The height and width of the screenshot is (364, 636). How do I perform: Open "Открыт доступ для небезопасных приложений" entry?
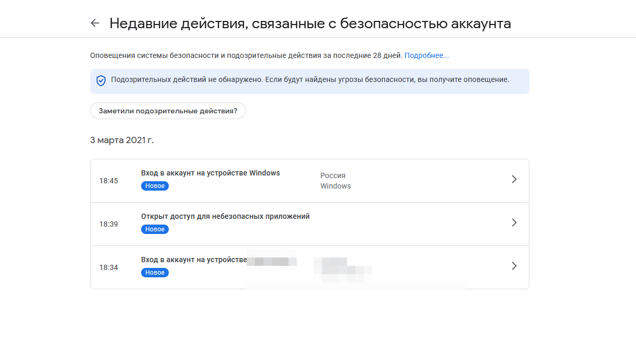click(x=225, y=216)
